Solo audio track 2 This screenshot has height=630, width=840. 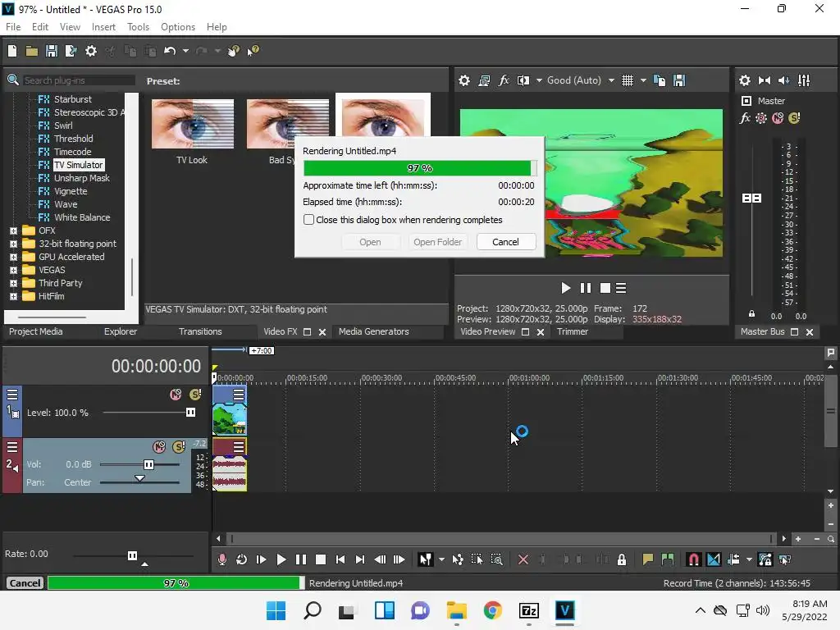[x=179, y=447]
